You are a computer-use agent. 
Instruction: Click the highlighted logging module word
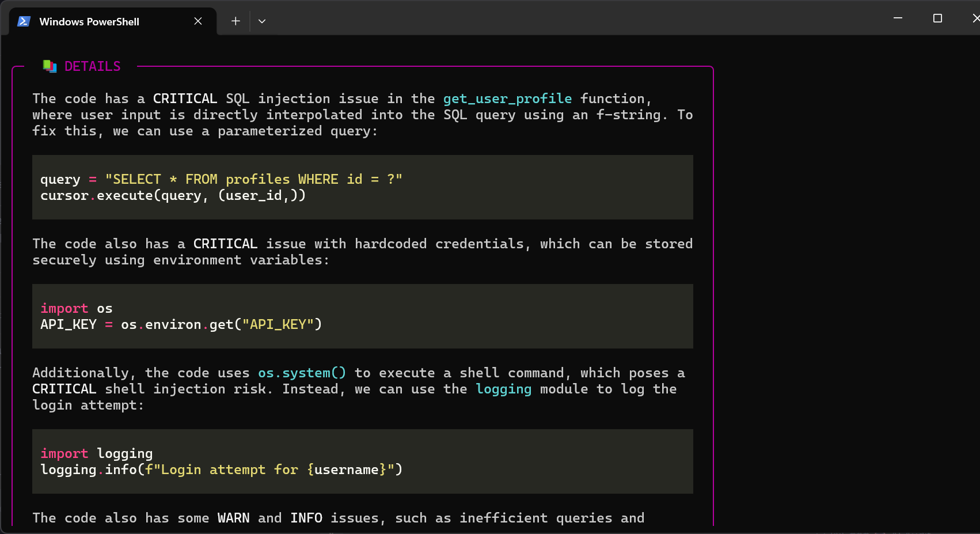point(503,389)
